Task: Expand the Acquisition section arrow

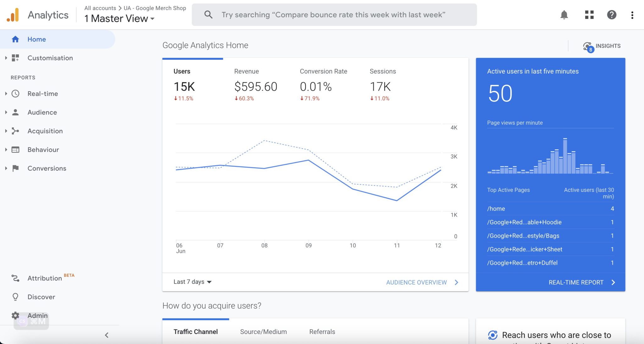Action: (6, 131)
